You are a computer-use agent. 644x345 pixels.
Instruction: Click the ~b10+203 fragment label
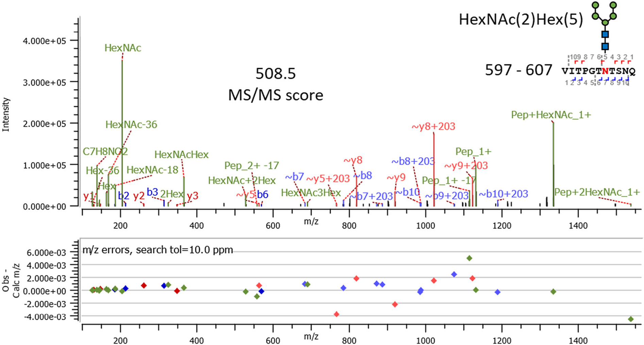pyautogui.click(x=503, y=194)
